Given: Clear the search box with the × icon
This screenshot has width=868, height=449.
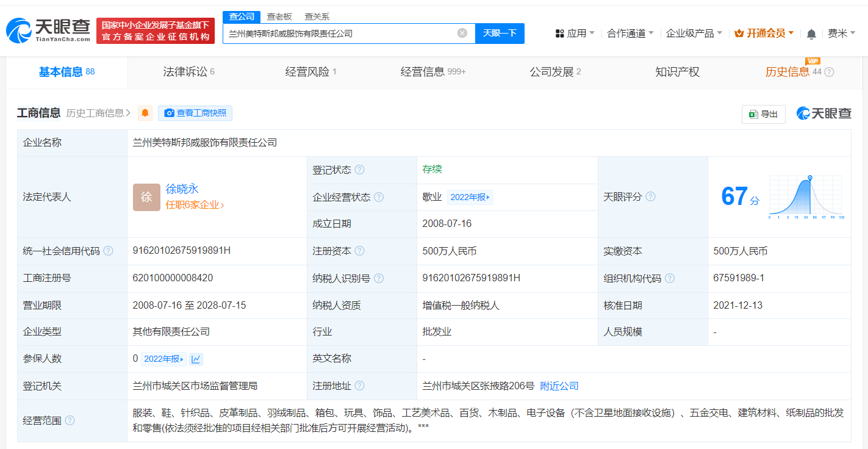Looking at the screenshot, I should 462,33.
